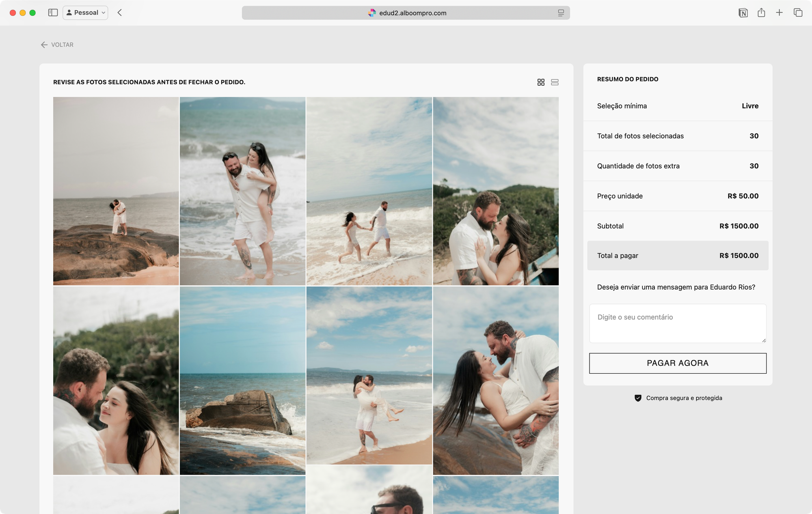Toggle the Safari sidebar
This screenshot has width=812, height=514.
coord(52,13)
